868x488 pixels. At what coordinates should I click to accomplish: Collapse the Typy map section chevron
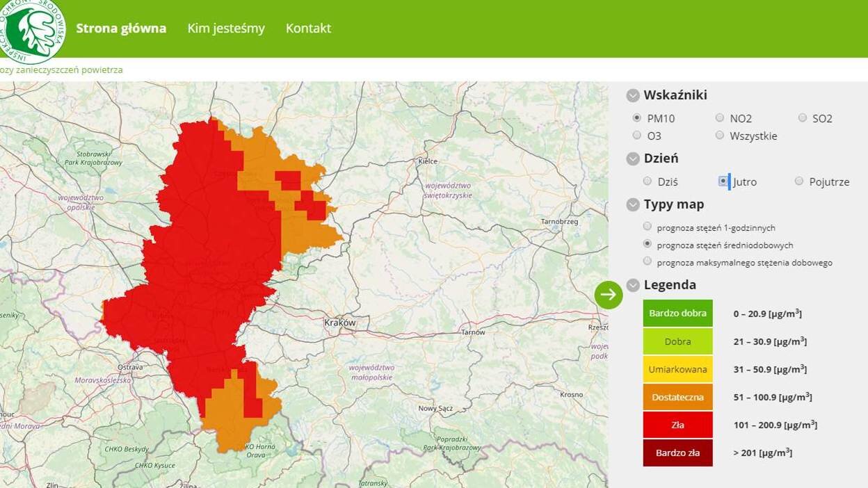(633, 205)
